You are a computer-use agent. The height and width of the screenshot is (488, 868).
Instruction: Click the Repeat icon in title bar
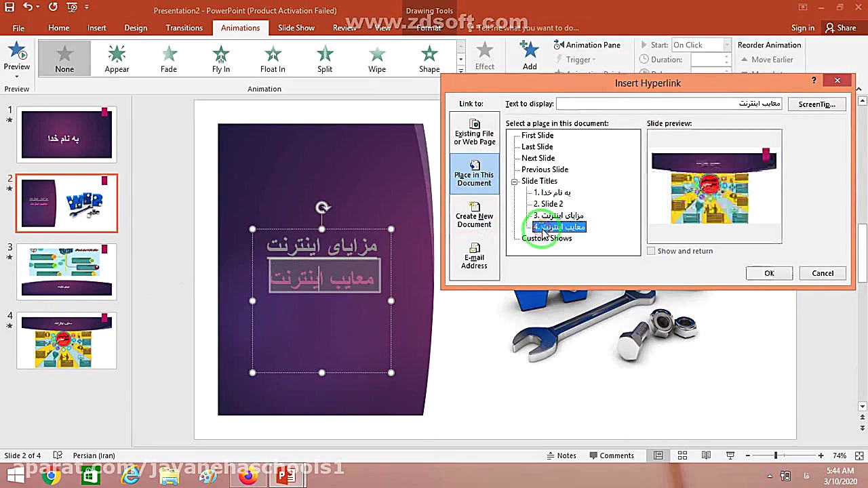pyautogui.click(x=53, y=7)
